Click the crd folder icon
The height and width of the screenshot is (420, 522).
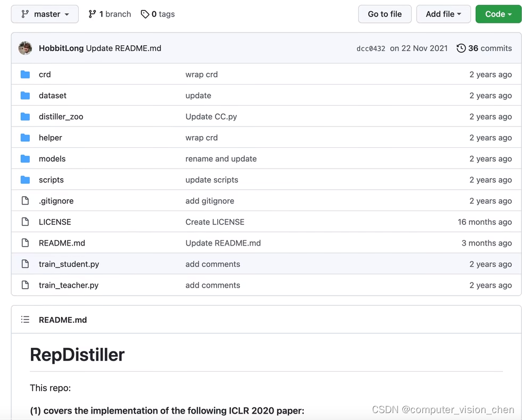coord(26,74)
